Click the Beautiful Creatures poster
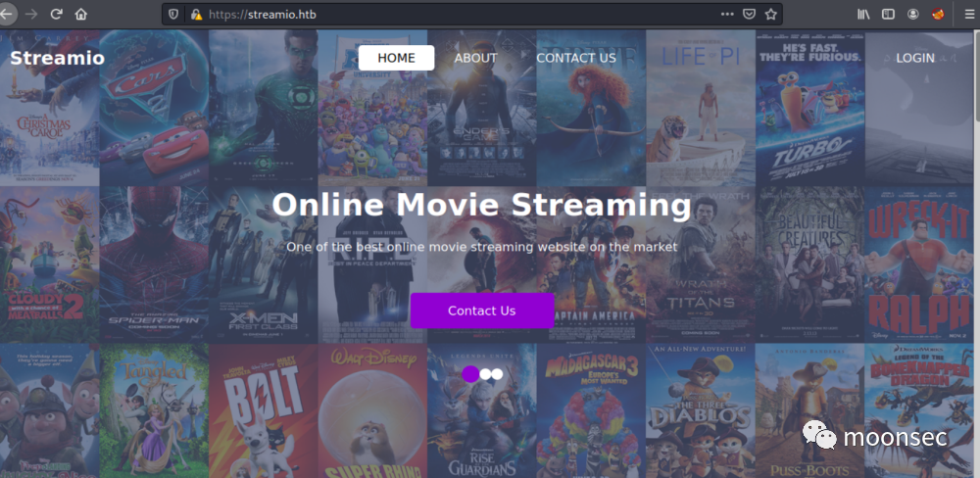The image size is (980, 478). pyautogui.click(x=810, y=264)
